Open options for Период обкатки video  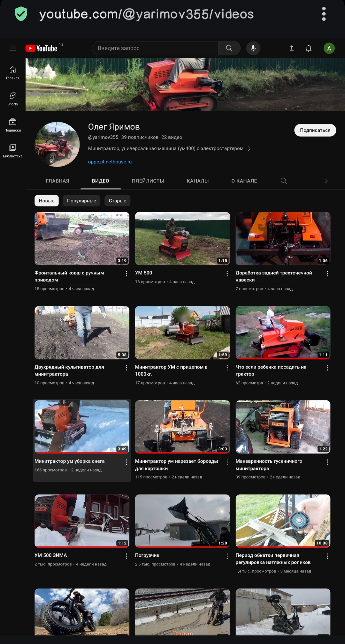(327, 556)
